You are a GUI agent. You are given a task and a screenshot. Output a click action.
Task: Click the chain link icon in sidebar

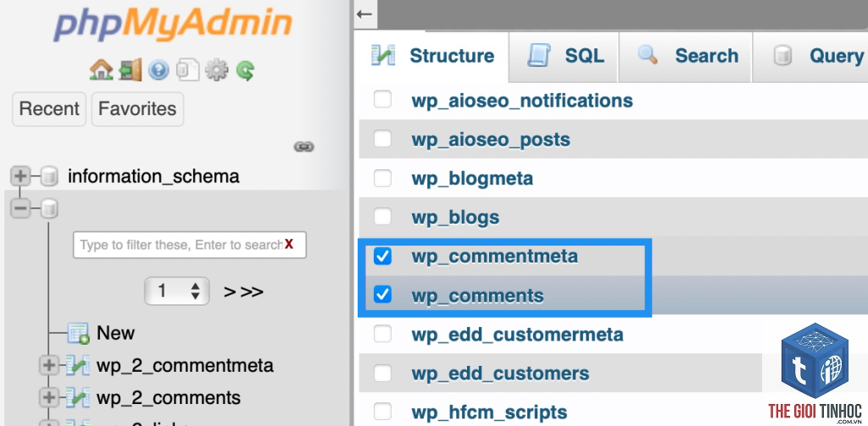click(x=304, y=147)
